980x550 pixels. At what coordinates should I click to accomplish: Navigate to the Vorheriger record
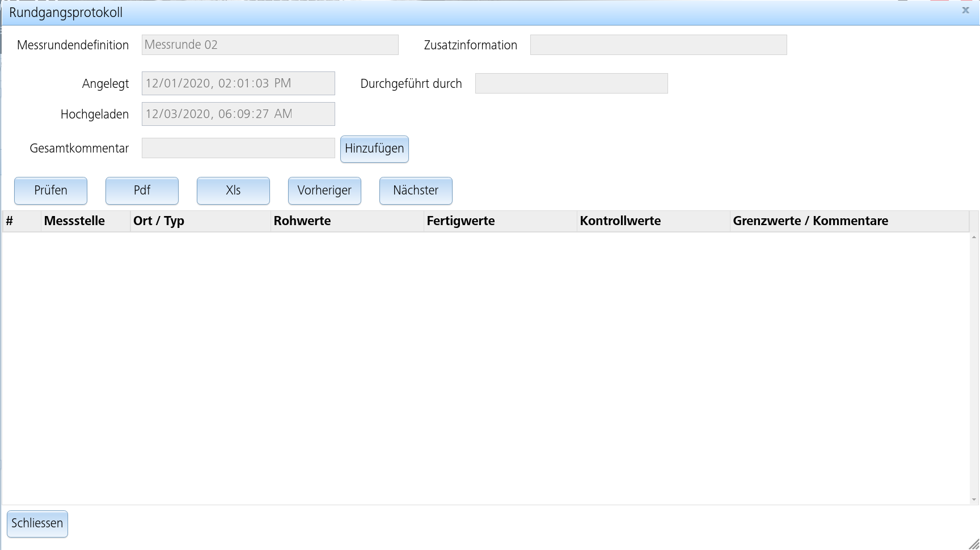click(x=324, y=191)
